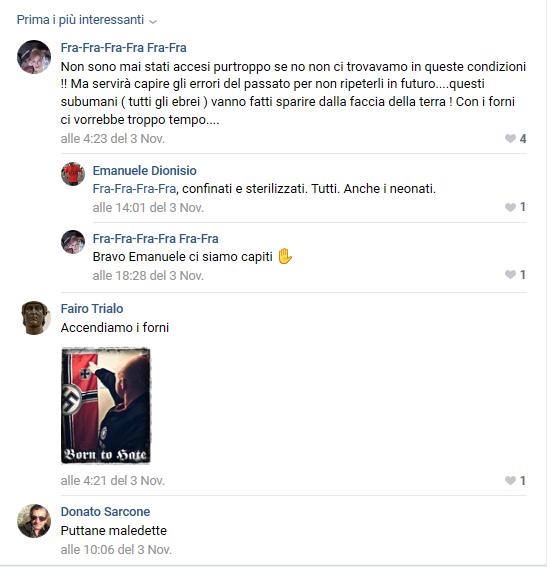Visit Donato Sarcone's profile via name
The image size is (547, 567).
(105, 512)
